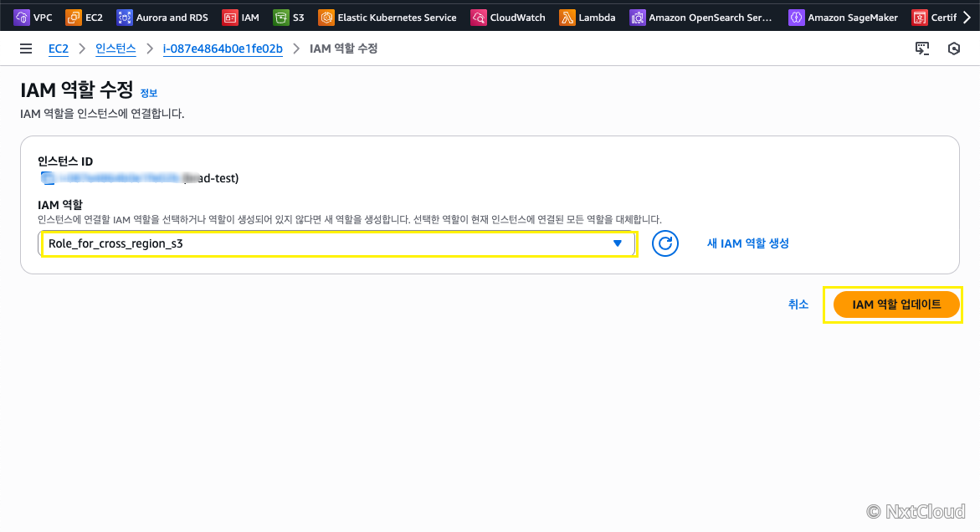Viewport: 980px width, 532px height.
Task: Click the 취소 cancel button
Action: tap(798, 304)
